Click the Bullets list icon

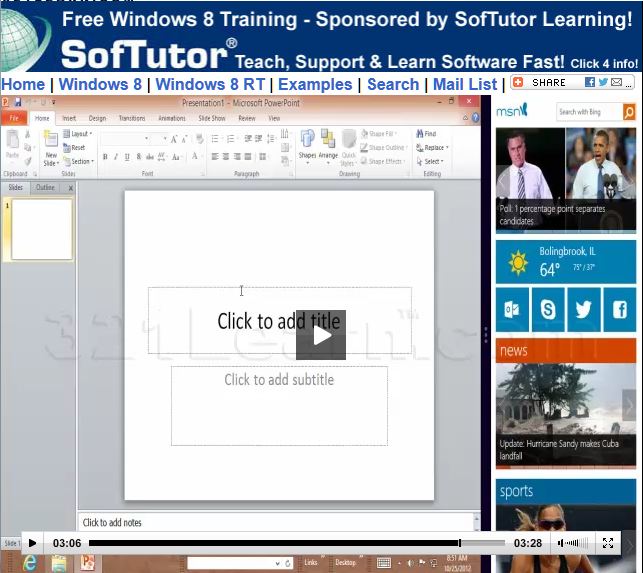point(215,139)
